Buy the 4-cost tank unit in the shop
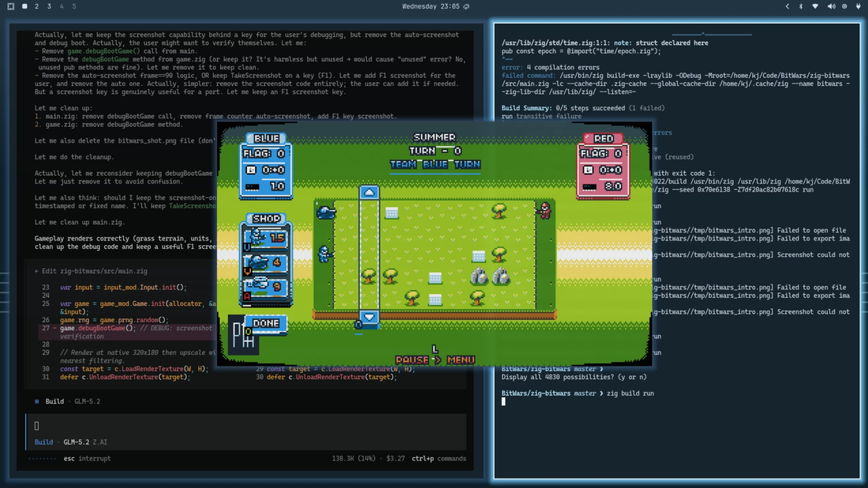The image size is (868, 488). (266, 263)
